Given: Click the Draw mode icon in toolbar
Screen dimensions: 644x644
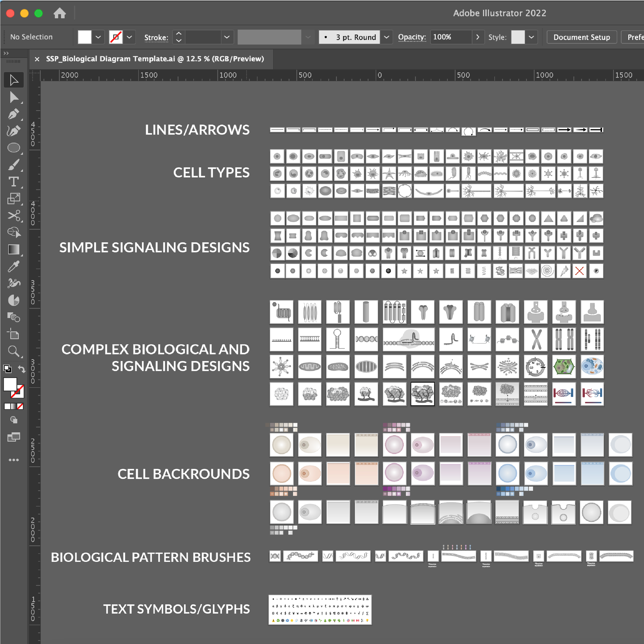Looking at the screenshot, I should coord(14,420).
